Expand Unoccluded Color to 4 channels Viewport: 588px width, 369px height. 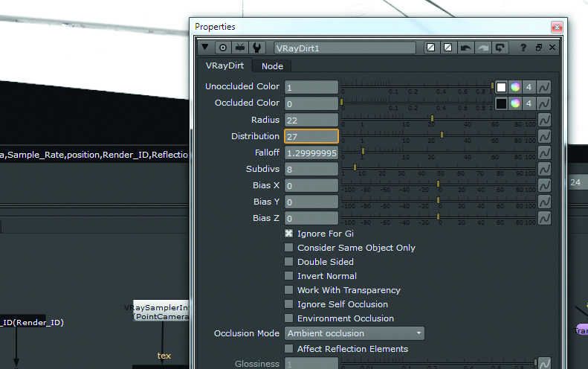(529, 87)
